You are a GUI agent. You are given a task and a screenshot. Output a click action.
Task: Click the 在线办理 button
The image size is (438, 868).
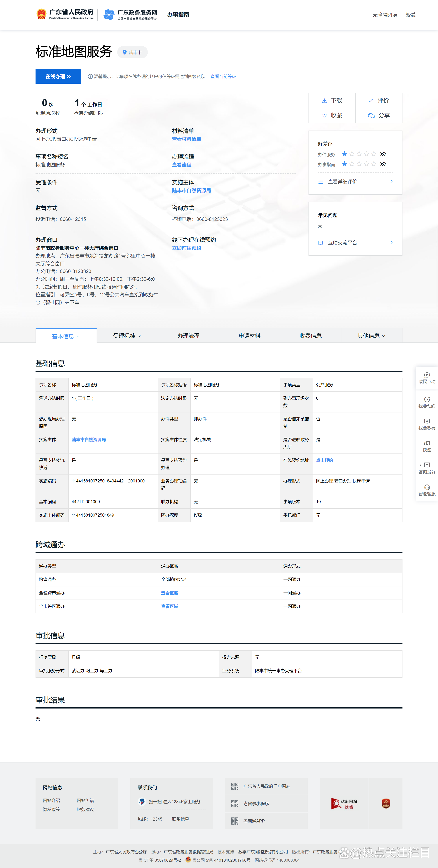click(58, 77)
